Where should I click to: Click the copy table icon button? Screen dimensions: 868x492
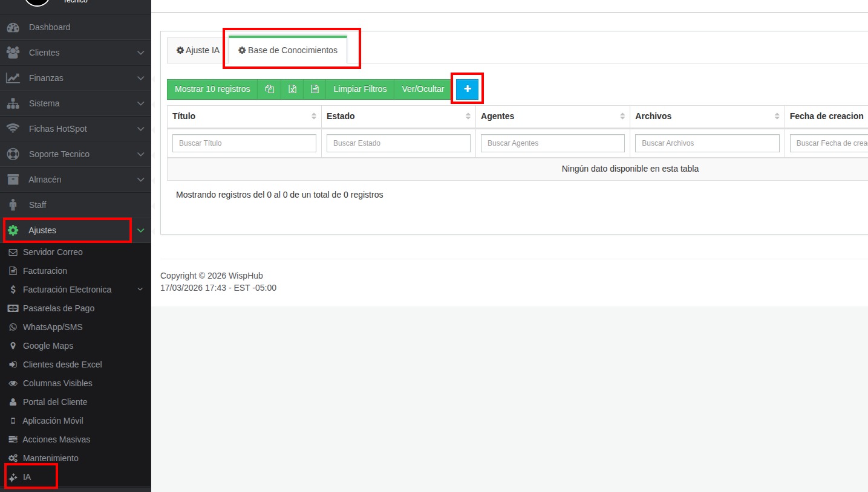[x=269, y=89]
